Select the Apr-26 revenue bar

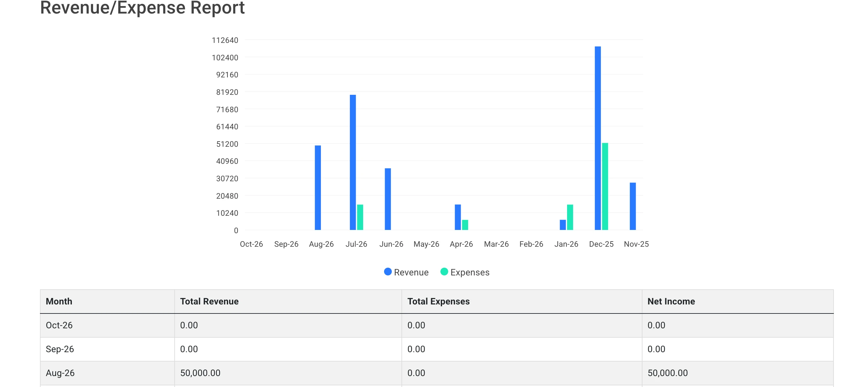point(458,217)
